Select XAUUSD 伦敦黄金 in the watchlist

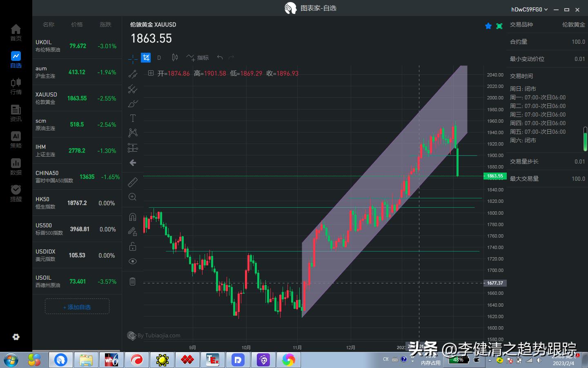pos(77,98)
